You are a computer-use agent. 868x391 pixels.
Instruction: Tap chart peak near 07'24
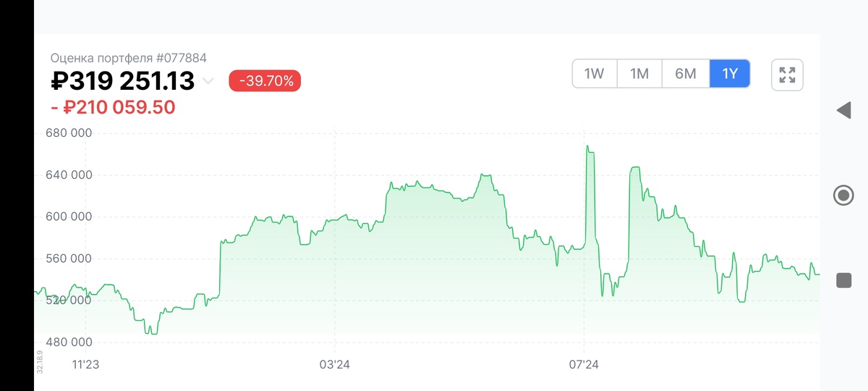coord(588,147)
